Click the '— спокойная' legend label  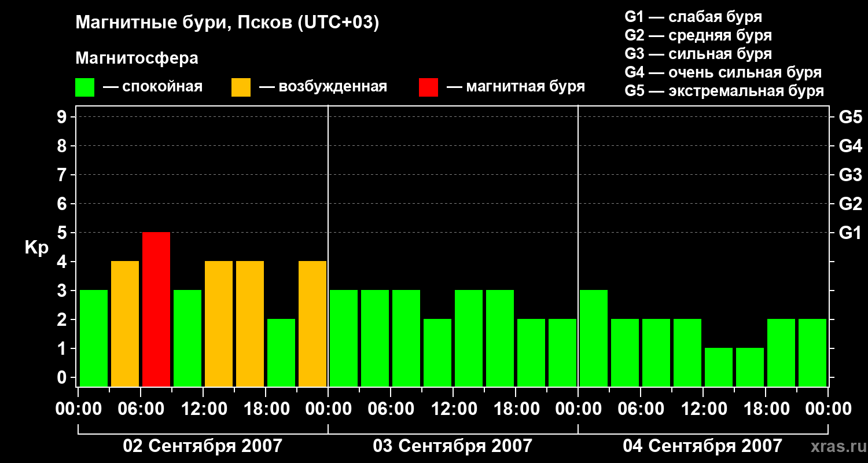tap(153, 87)
